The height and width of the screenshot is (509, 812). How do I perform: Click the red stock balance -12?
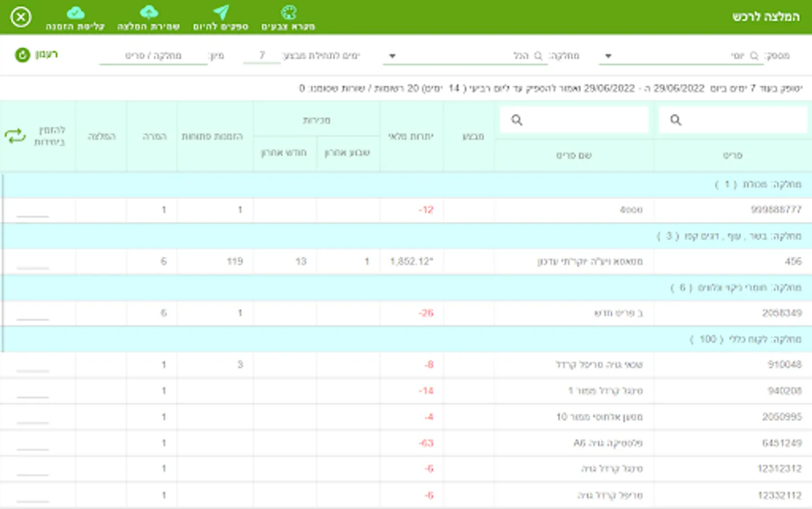426,210
